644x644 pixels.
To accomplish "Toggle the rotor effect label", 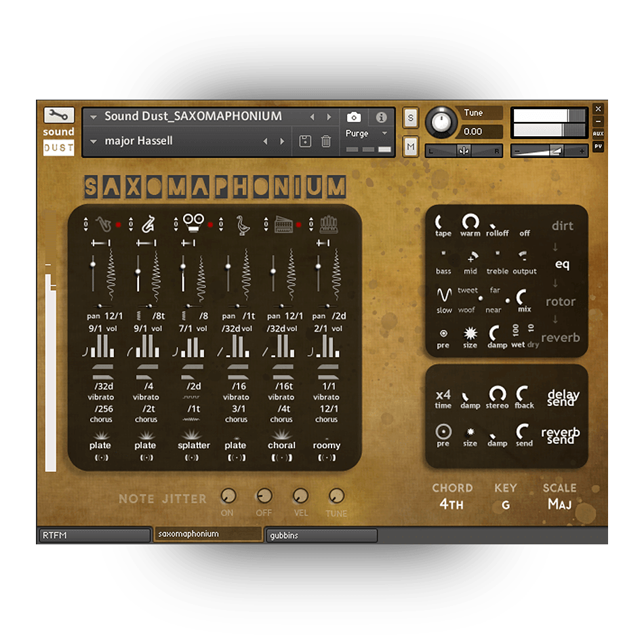I will (x=561, y=302).
